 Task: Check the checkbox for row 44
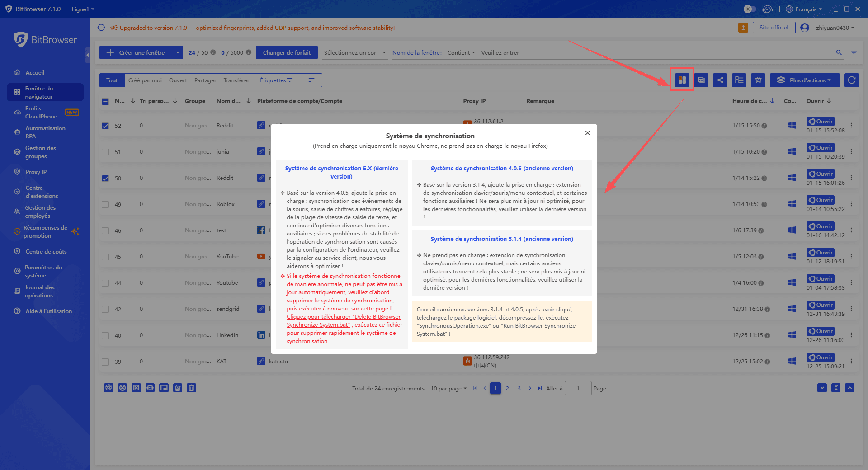click(x=105, y=283)
